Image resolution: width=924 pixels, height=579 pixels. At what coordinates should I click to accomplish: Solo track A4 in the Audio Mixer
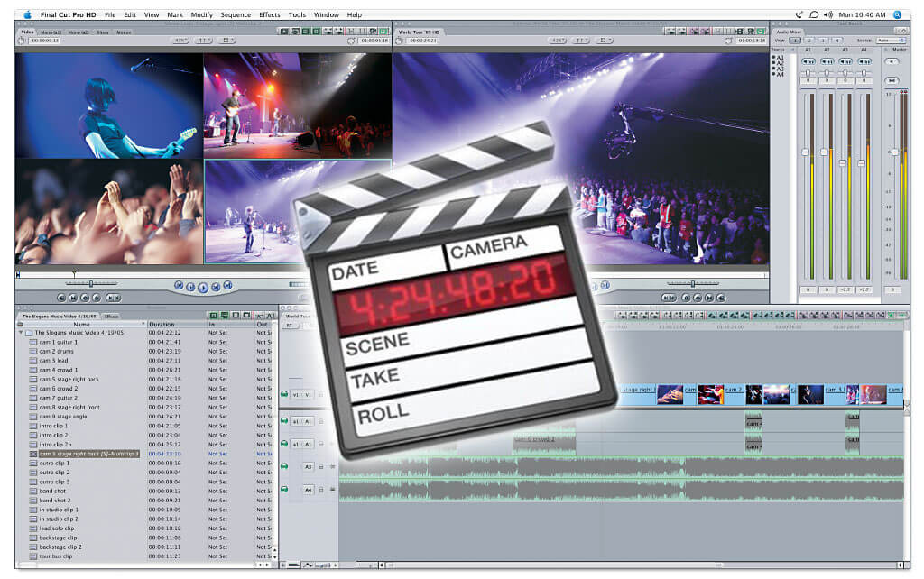click(x=868, y=61)
